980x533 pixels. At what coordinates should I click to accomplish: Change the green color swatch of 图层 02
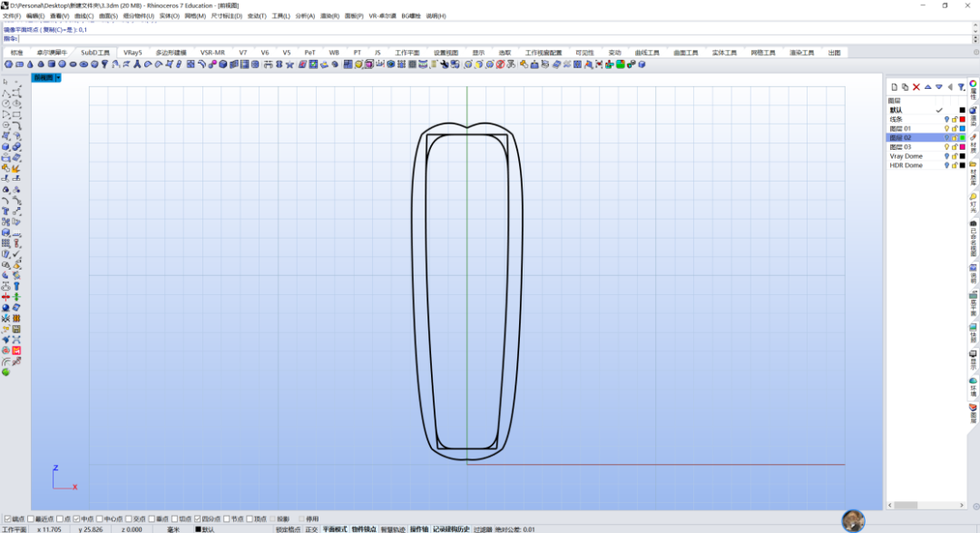pos(963,138)
